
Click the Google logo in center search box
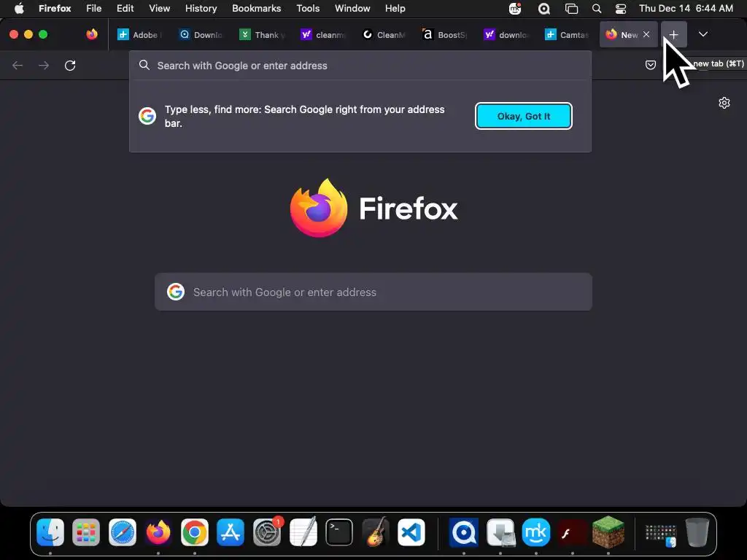[176, 292]
